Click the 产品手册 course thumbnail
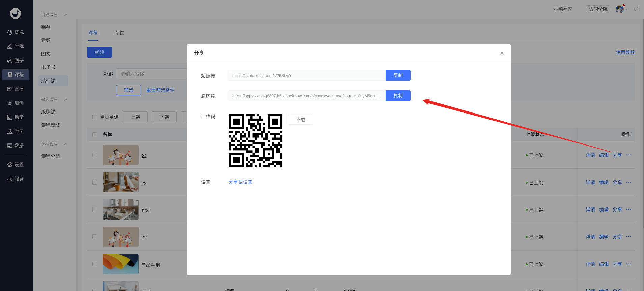The width and height of the screenshot is (644, 291). click(x=120, y=264)
